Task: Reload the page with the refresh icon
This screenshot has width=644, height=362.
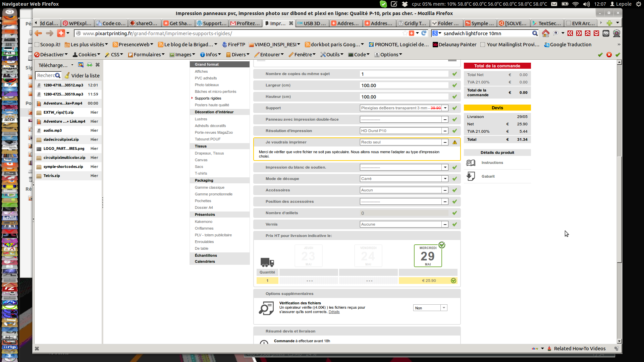Action: tap(424, 33)
